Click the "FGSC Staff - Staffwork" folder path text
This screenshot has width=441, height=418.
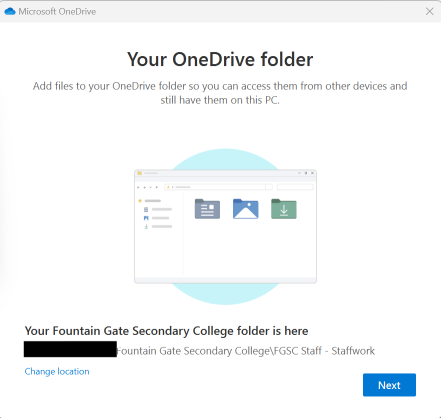(x=324, y=351)
